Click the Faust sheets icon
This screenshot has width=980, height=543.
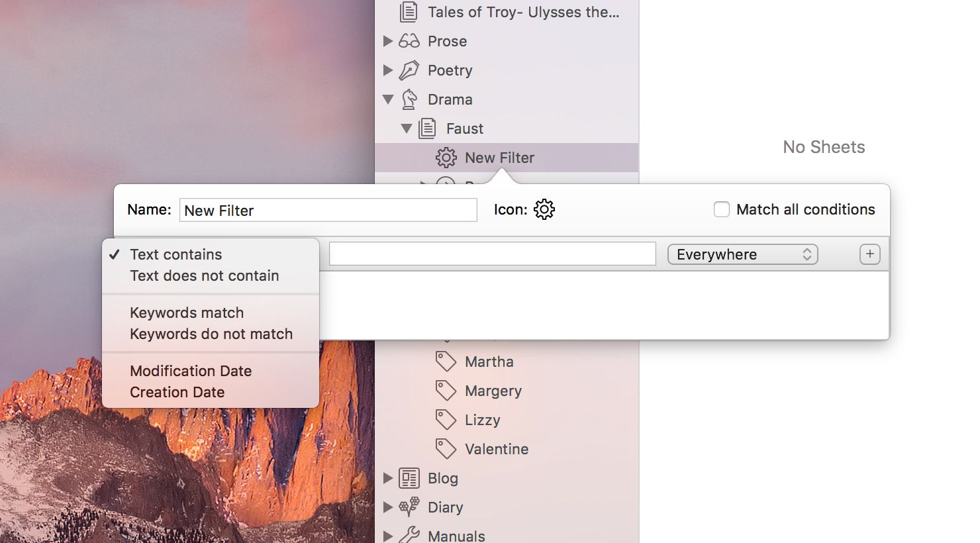pyautogui.click(x=428, y=128)
